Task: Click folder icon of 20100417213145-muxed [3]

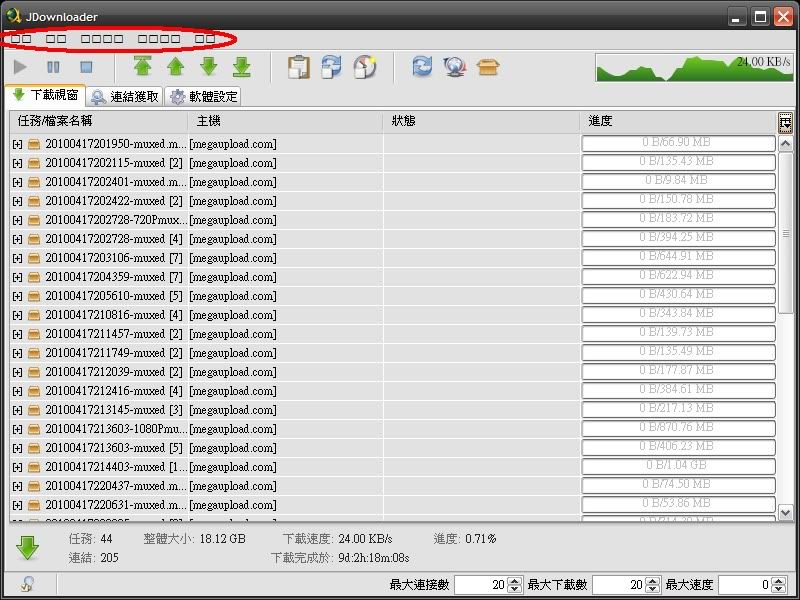Action: click(x=34, y=410)
